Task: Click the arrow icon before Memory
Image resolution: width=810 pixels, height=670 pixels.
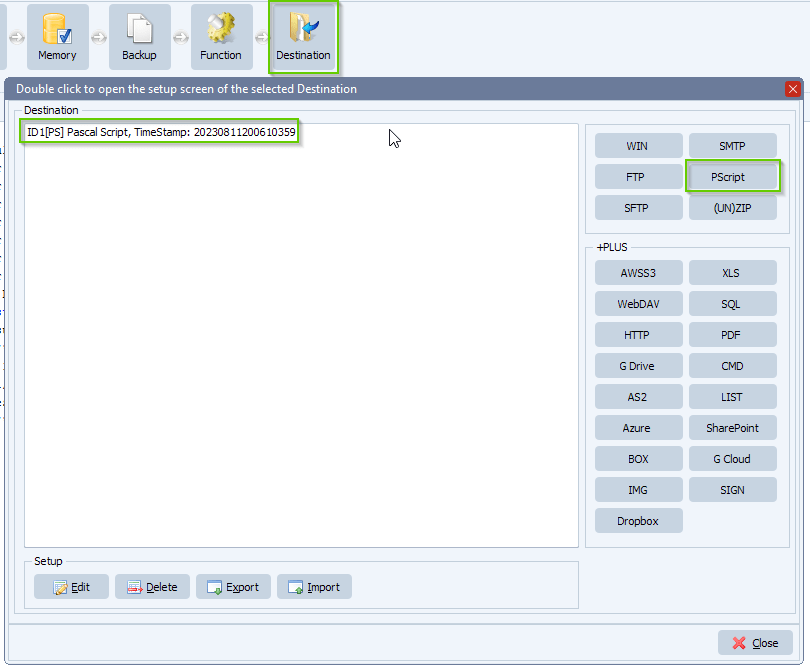Action: (15, 37)
